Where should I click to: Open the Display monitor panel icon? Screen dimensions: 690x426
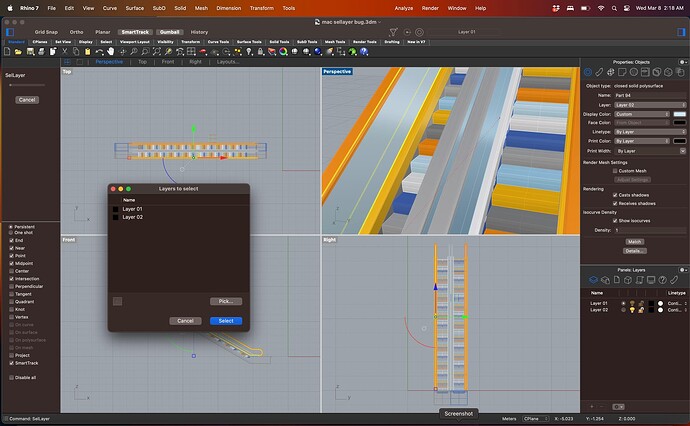point(651,279)
